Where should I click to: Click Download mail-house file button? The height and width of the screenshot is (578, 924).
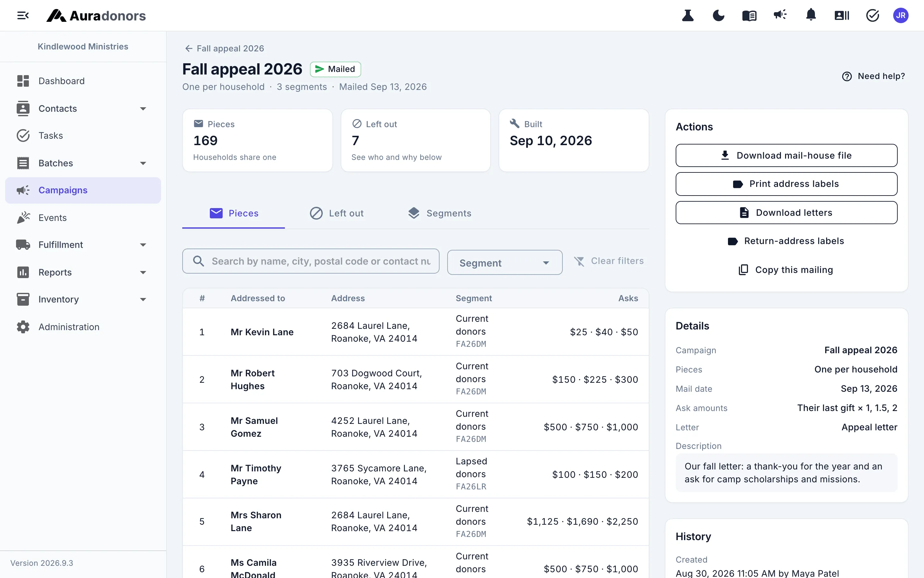coord(786,156)
